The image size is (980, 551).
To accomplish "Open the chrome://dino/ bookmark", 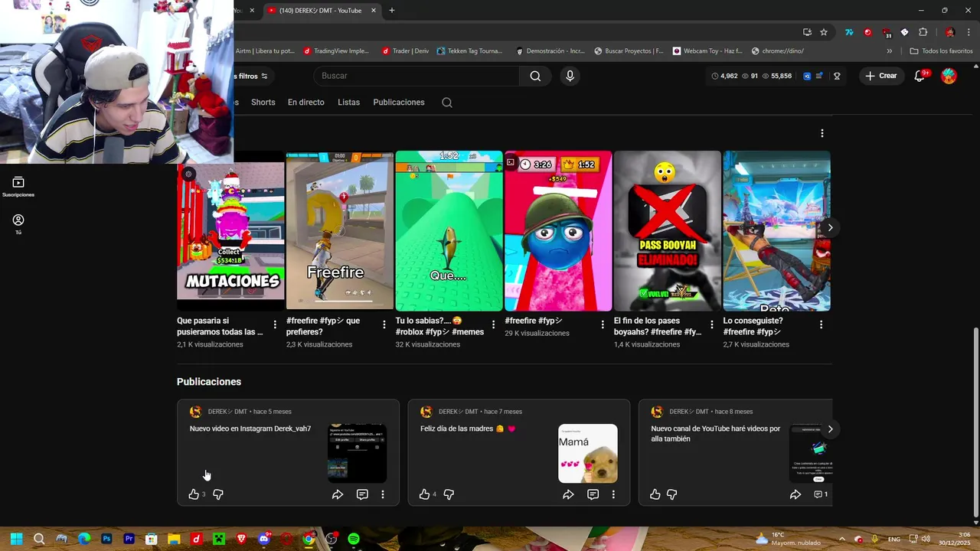I will tap(777, 51).
